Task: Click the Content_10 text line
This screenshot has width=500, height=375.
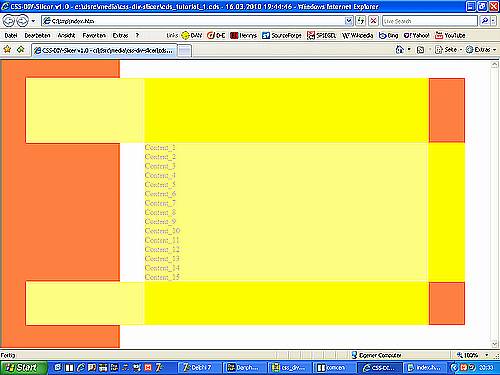Action: pos(162,231)
